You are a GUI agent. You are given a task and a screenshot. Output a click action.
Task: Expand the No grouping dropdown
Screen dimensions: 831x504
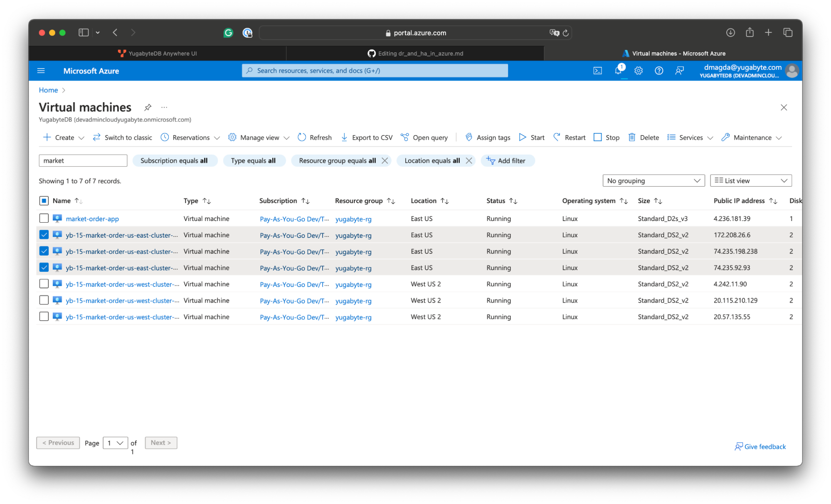[x=653, y=181]
